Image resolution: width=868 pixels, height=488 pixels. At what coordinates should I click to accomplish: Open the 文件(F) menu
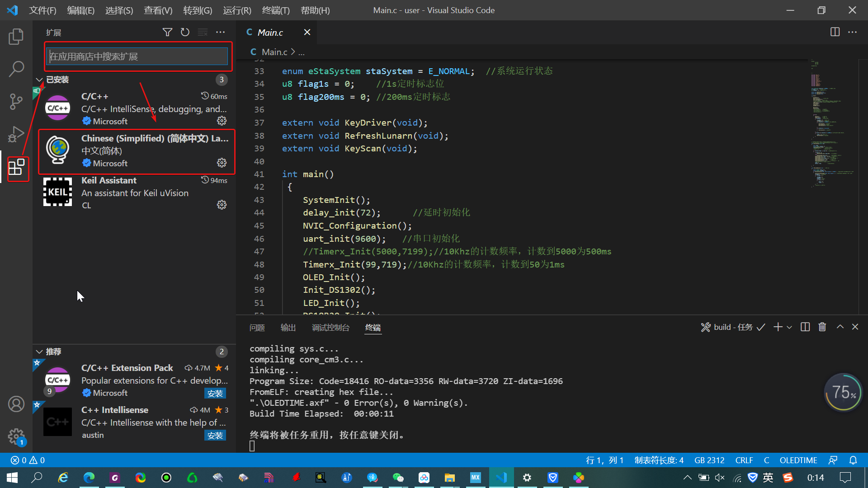point(42,10)
